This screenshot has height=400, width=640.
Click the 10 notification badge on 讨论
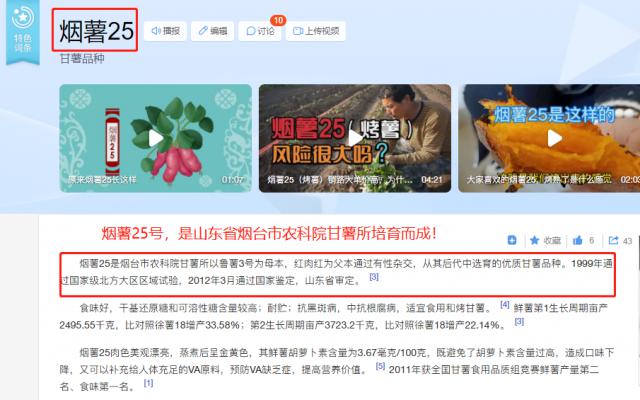[x=278, y=20]
